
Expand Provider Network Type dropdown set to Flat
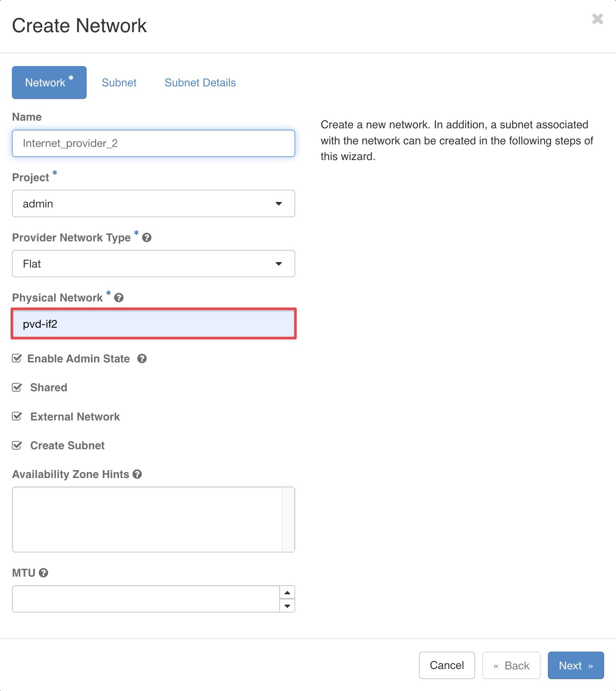(154, 264)
